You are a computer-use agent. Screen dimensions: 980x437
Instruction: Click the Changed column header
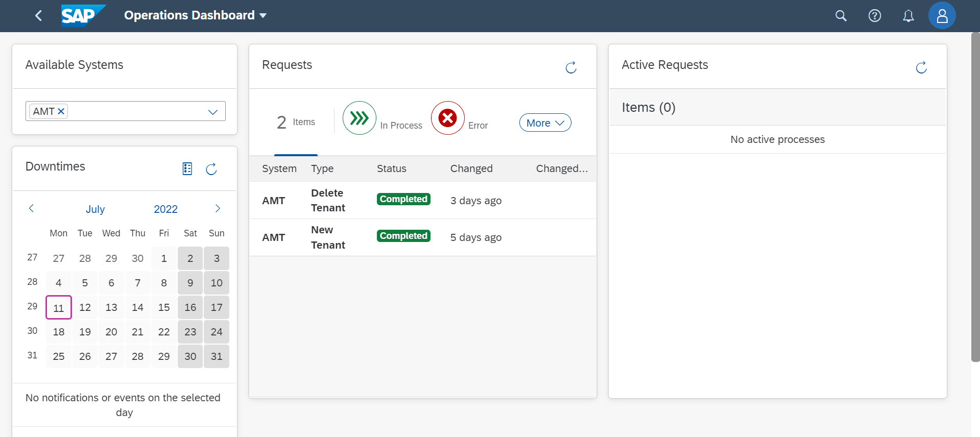(471, 168)
